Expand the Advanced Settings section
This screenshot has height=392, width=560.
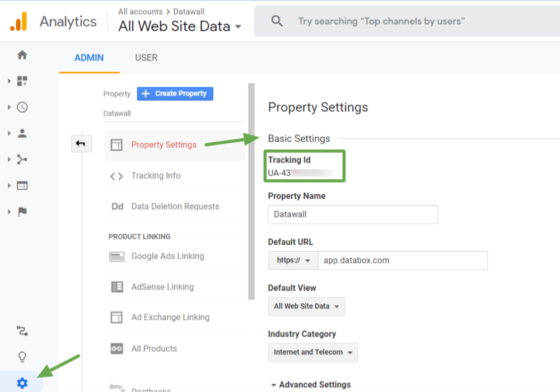point(311,385)
